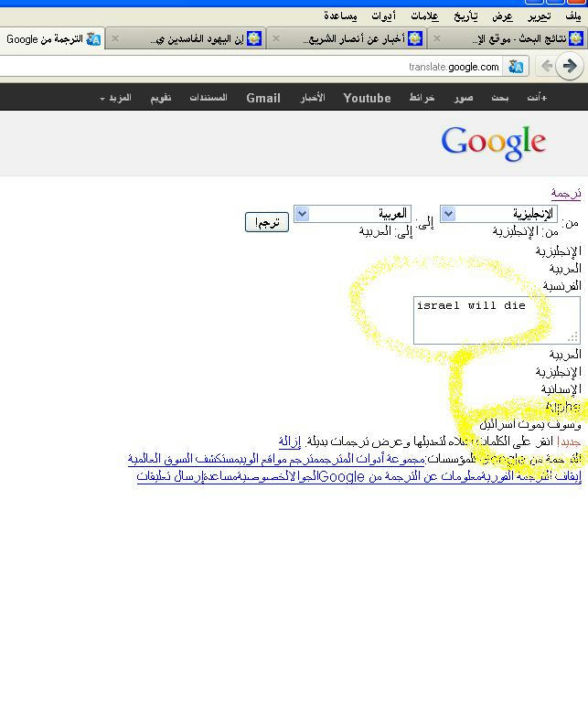The width and height of the screenshot is (588, 702).
Task: Click 'إيقاف الترجمة الفورية' link
Action: click(x=529, y=476)
